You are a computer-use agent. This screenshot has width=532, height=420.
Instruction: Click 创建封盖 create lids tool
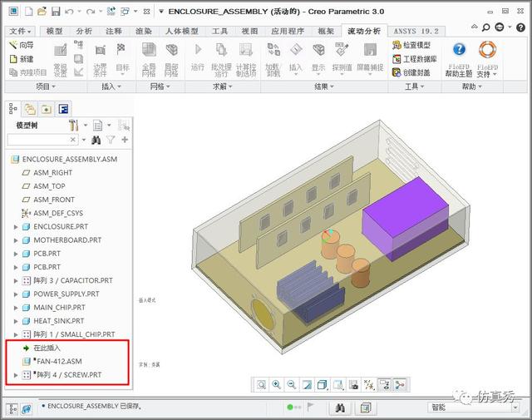[x=411, y=72]
